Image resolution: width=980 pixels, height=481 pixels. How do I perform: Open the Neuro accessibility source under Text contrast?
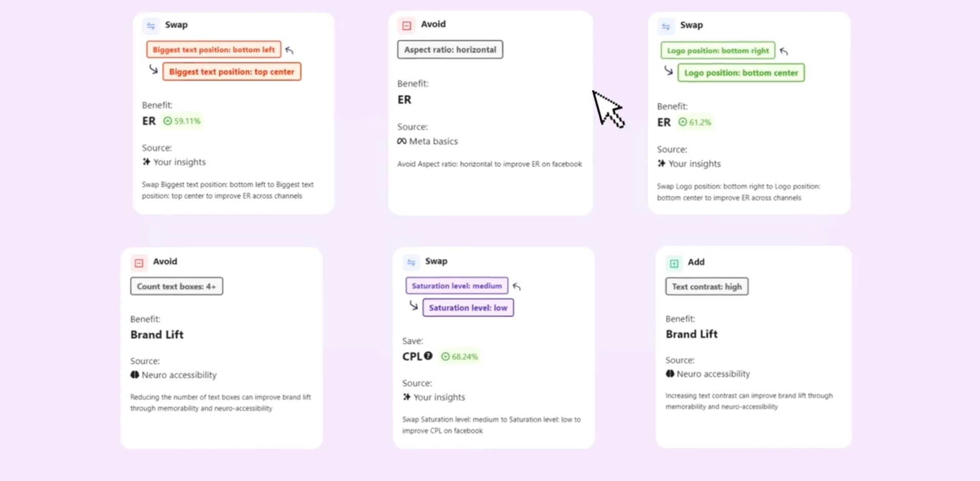[708, 374]
